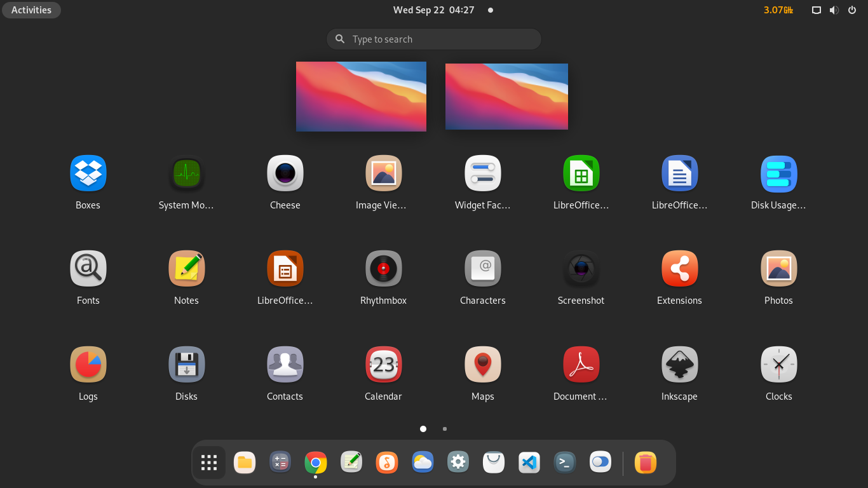Launch System Monitor from the app grid

[x=186, y=173]
